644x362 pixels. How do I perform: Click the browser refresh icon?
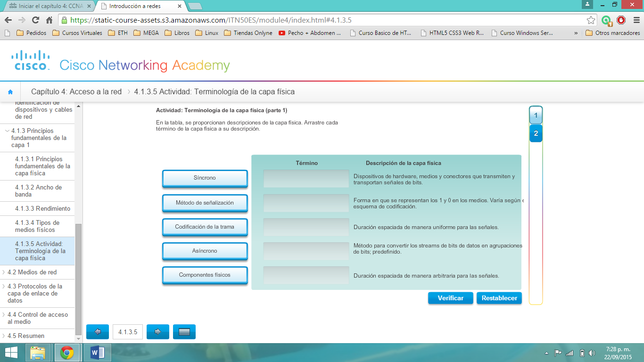click(x=34, y=21)
